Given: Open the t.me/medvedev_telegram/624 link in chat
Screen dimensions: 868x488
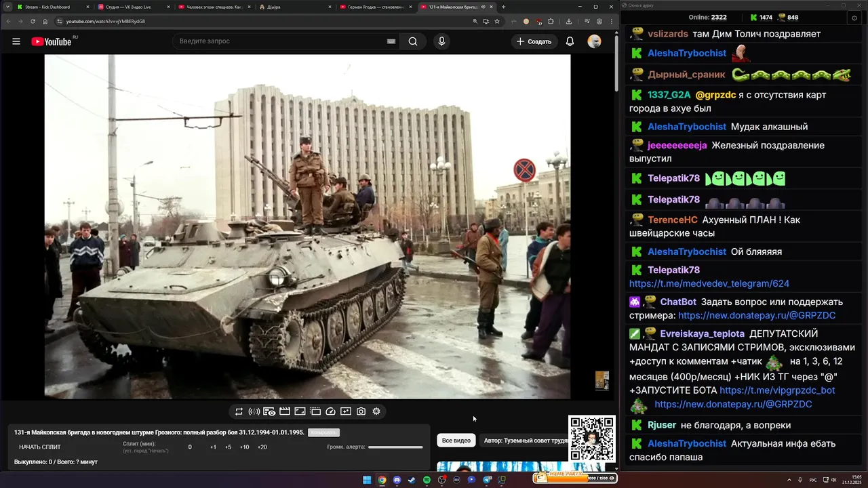Looking at the screenshot, I should [x=709, y=283].
